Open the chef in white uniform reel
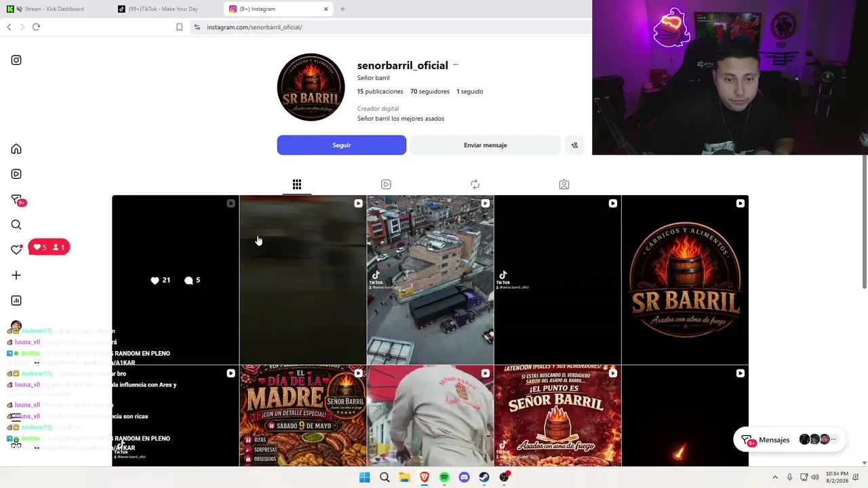The image size is (868, 488). pyautogui.click(x=431, y=416)
